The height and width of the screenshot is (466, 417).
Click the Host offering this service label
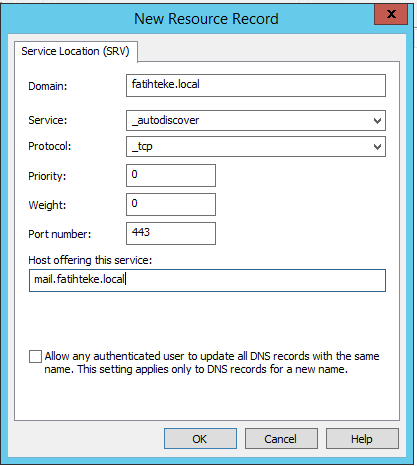point(90,260)
